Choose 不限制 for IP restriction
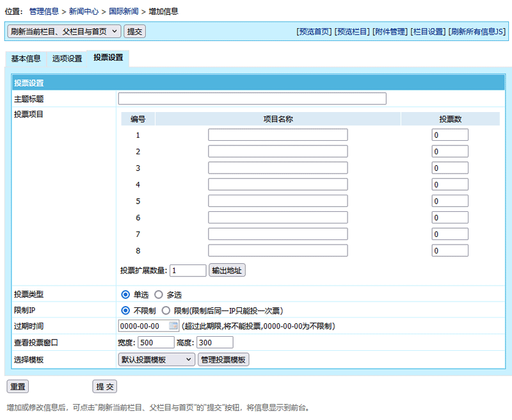The width and height of the screenshot is (512, 420). point(125,311)
